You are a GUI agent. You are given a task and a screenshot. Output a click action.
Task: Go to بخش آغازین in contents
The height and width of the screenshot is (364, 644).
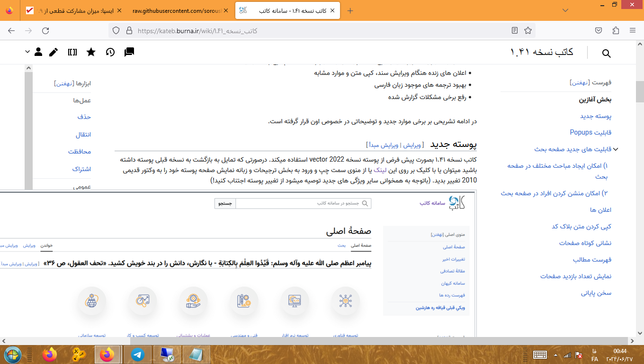[595, 100]
